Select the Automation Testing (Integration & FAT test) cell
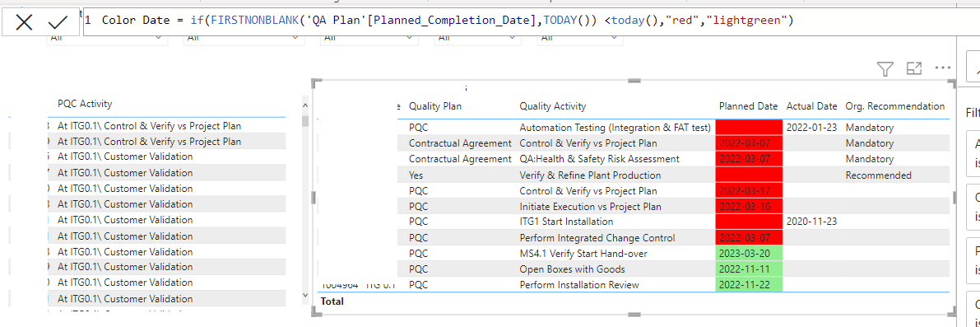This screenshot has width=980, height=327. point(615,128)
